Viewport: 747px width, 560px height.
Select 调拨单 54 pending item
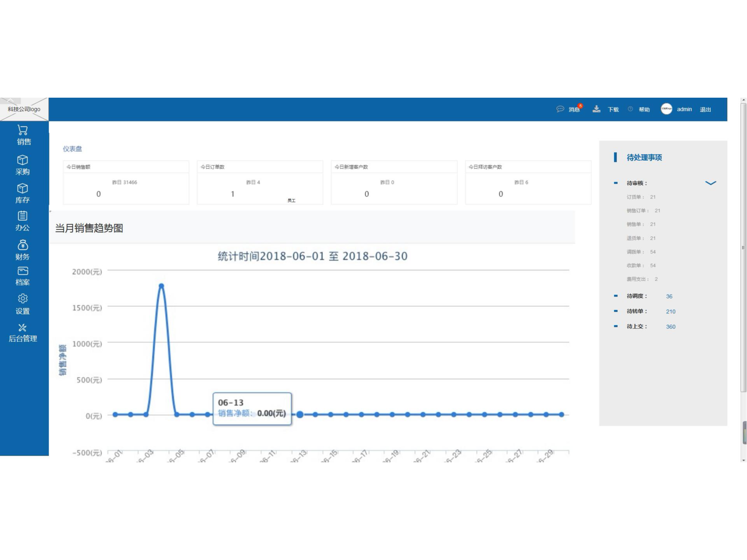[641, 252]
